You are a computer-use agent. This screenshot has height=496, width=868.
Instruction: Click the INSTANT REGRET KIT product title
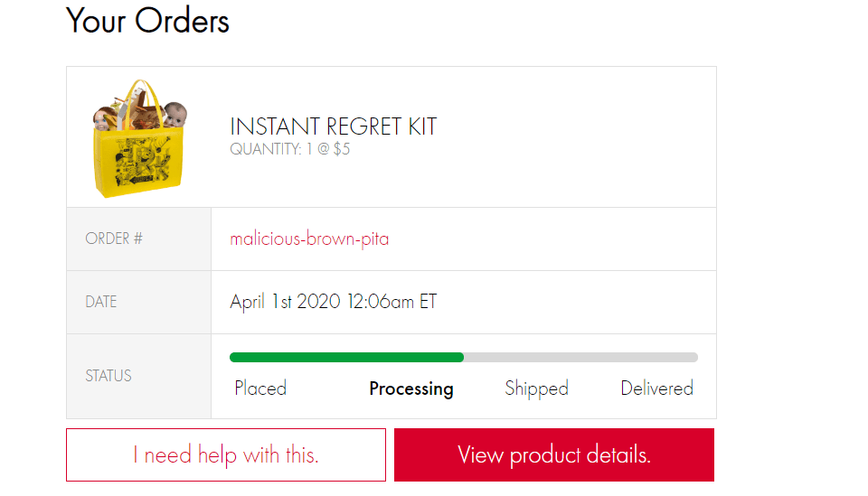[x=334, y=126]
